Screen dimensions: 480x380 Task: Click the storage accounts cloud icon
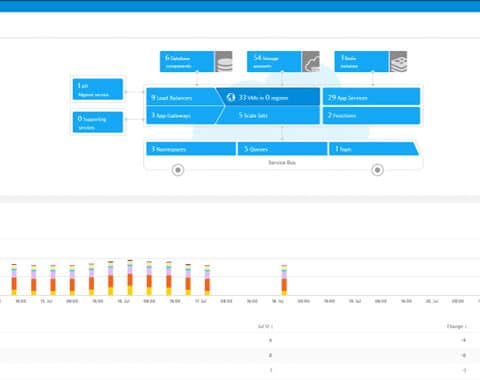coord(311,61)
